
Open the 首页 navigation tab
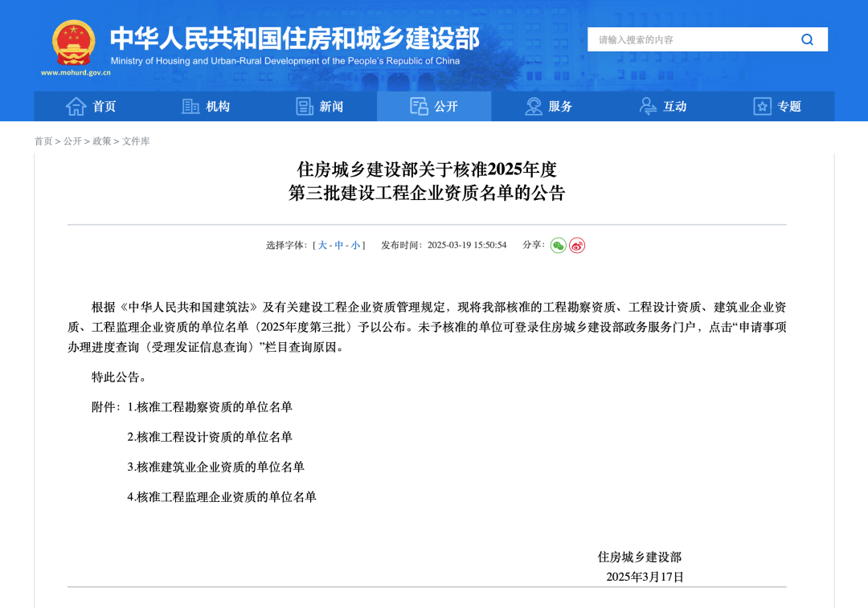coord(91,106)
